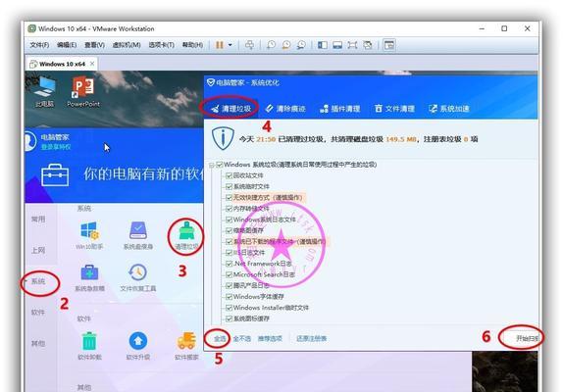Click the 登录享特权 login link
This screenshot has width=563, height=392.
pyautogui.click(x=56, y=147)
